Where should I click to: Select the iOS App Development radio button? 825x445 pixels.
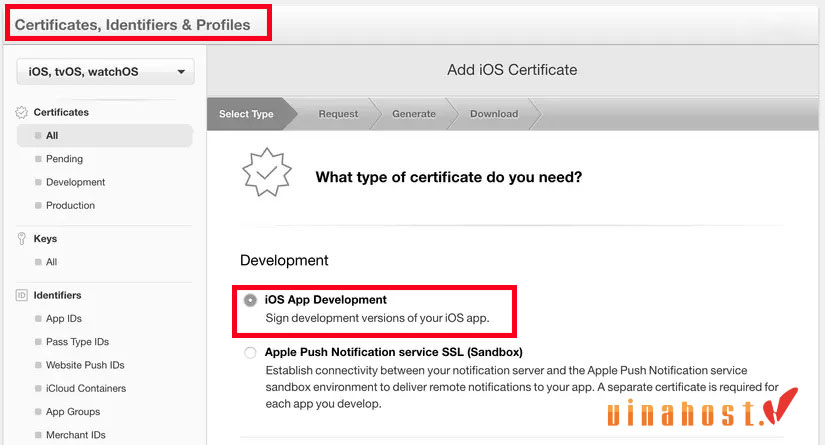[250, 300]
